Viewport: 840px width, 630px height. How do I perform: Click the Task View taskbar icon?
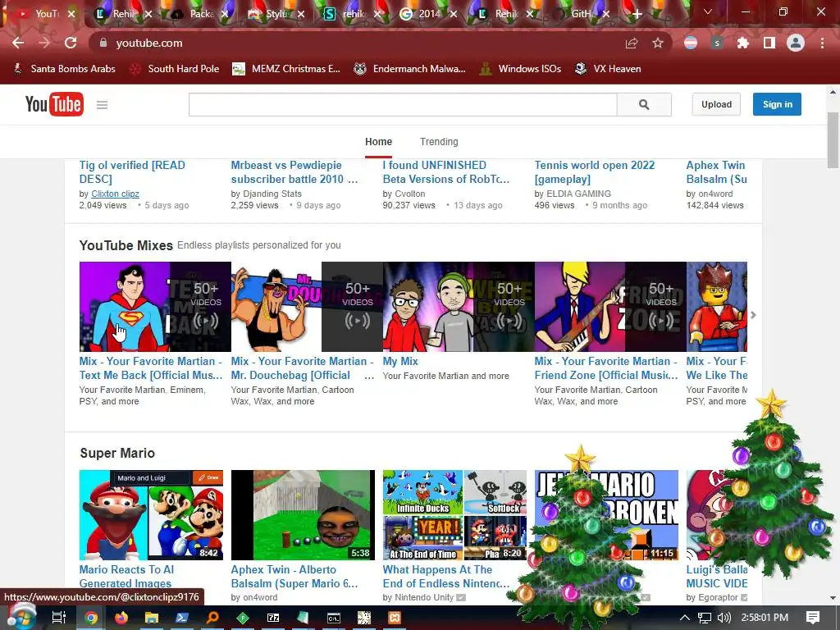tap(59, 618)
